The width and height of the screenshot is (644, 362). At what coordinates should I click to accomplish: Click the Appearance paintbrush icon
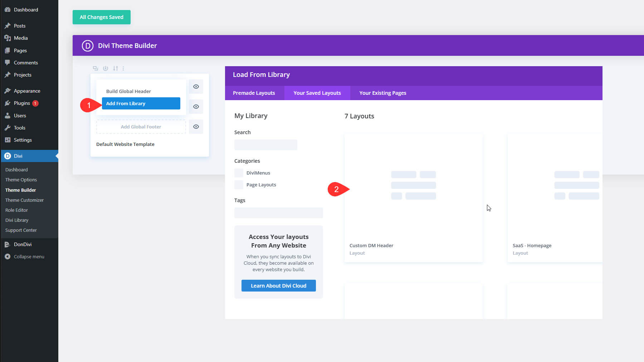tap(8, 91)
